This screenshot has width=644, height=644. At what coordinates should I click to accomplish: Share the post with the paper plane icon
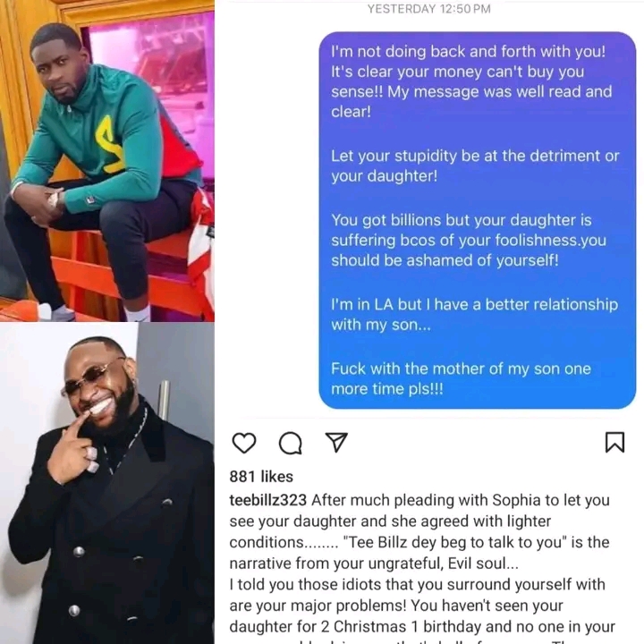point(336,443)
